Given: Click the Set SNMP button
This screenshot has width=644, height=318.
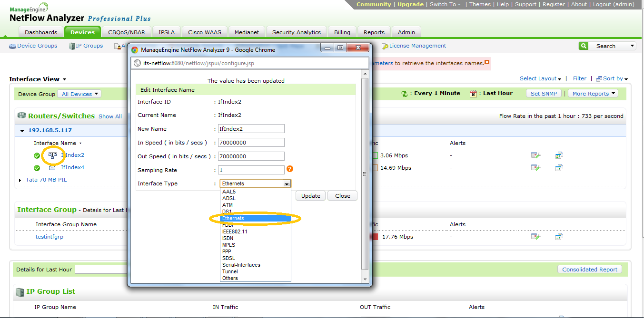Looking at the screenshot, I should [x=544, y=94].
